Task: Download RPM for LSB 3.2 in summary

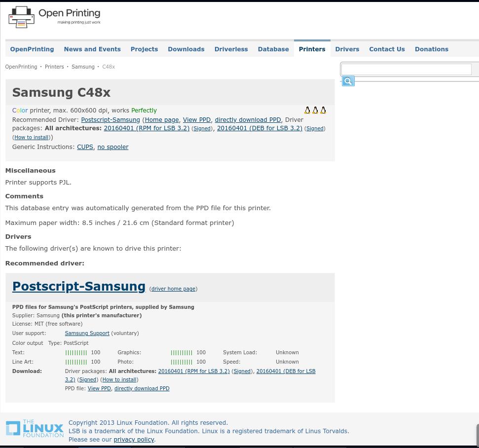Action: [x=147, y=128]
